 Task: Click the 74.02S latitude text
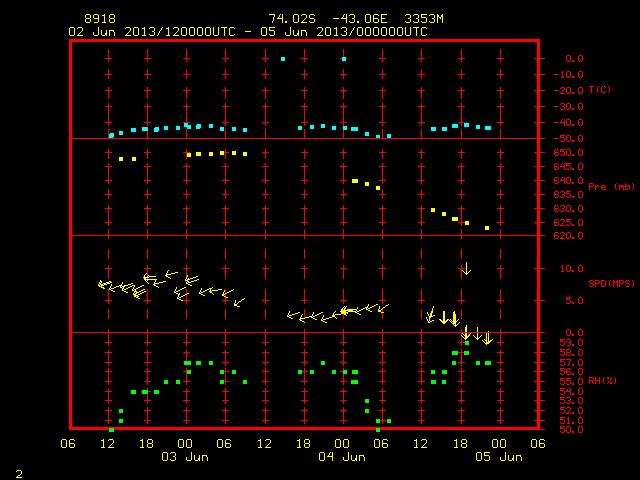(292, 19)
